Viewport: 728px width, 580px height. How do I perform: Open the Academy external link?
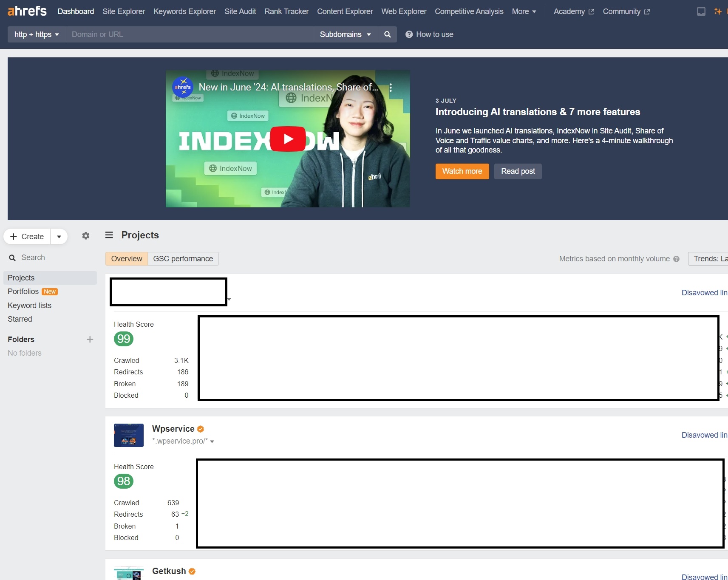574,11
